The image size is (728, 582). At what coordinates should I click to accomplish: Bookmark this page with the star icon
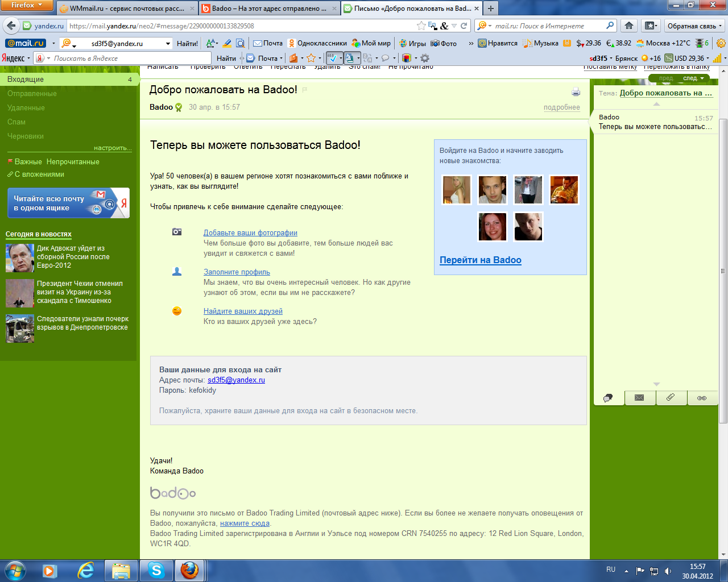(x=421, y=26)
